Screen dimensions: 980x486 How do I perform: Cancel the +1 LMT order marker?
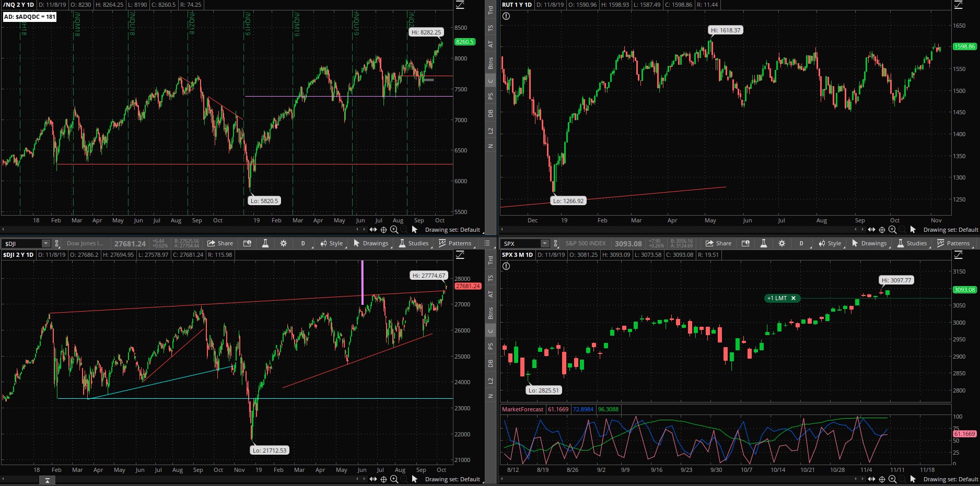click(793, 298)
